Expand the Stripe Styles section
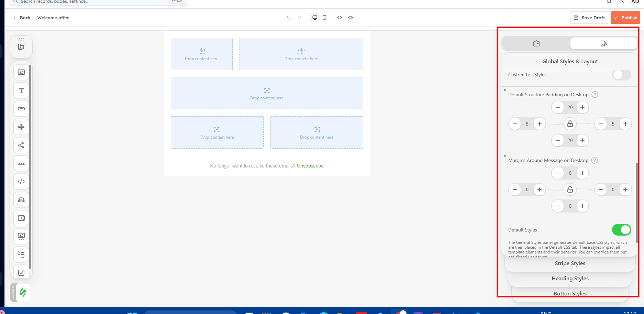 click(x=570, y=263)
